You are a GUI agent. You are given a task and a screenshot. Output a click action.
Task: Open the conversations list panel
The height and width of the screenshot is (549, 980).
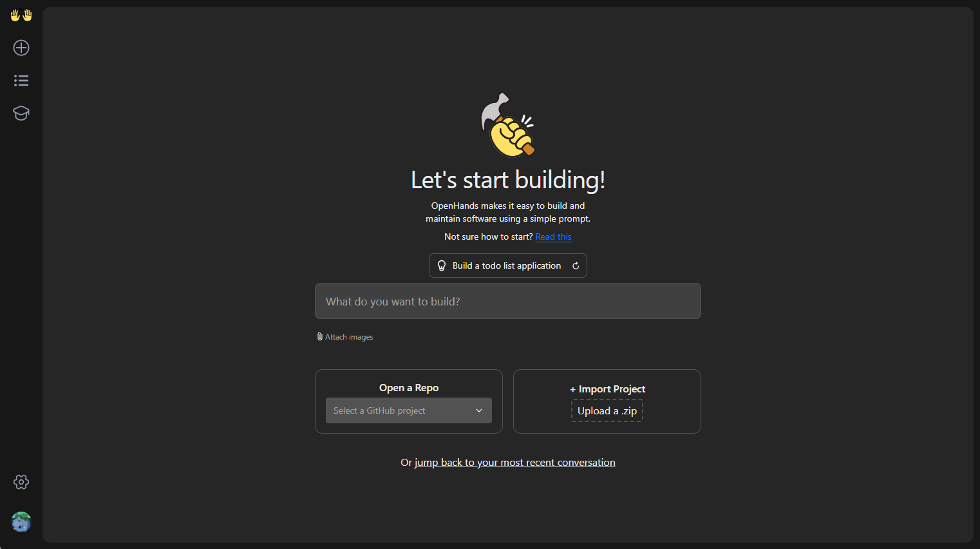(x=21, y=81)
